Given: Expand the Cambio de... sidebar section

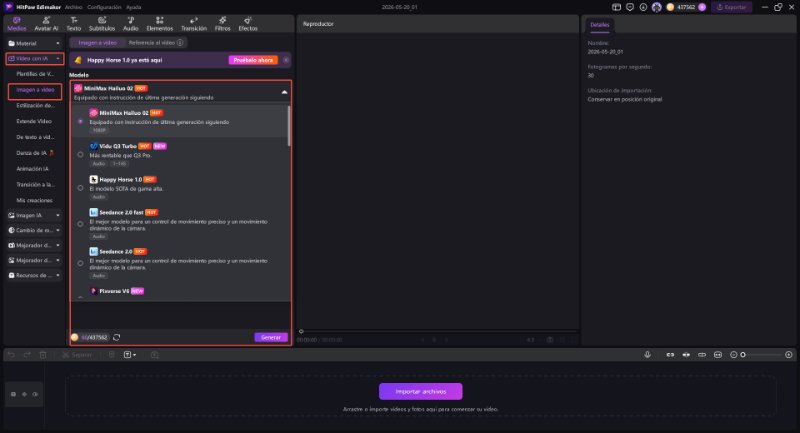Looking at the screenshot, I should tap(34, 230).
